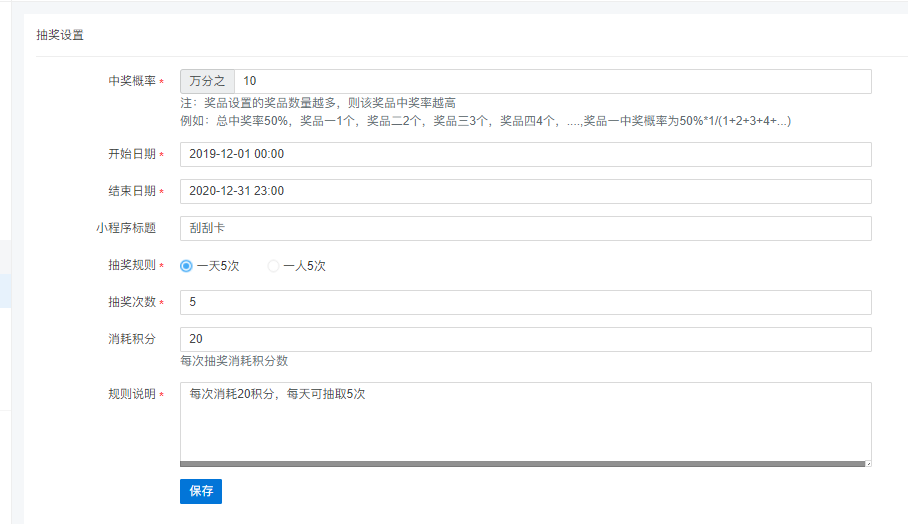908x524 pixels.
Task: Click the 小程序标题 field containing 刮刮卡
Action: tap(525, 229)
